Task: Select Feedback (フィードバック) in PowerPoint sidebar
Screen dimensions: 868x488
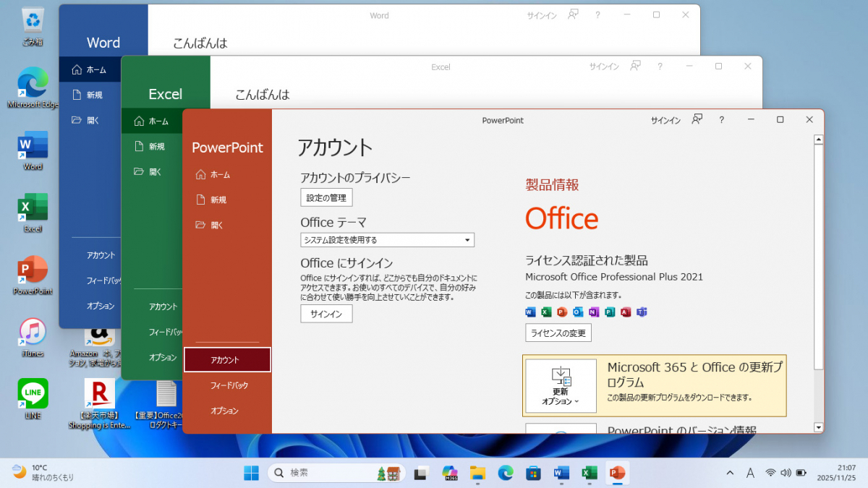Action: [x=229, y=385]
